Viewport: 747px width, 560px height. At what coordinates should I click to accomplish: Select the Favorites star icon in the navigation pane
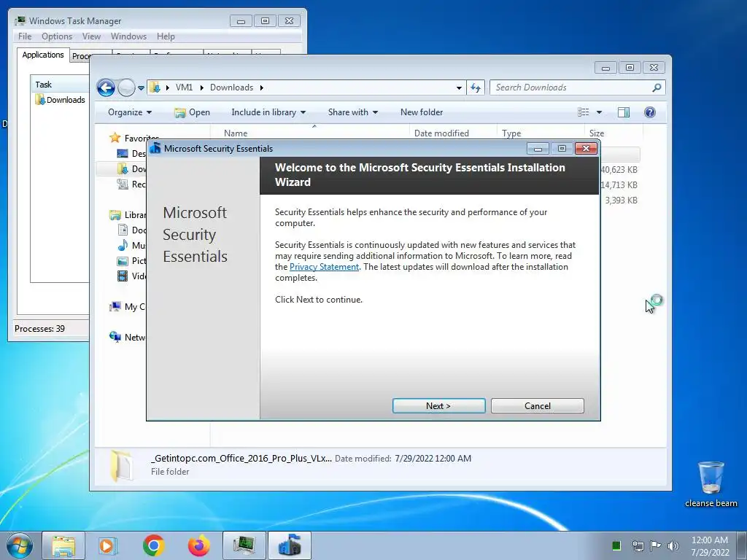pos(115,138)
